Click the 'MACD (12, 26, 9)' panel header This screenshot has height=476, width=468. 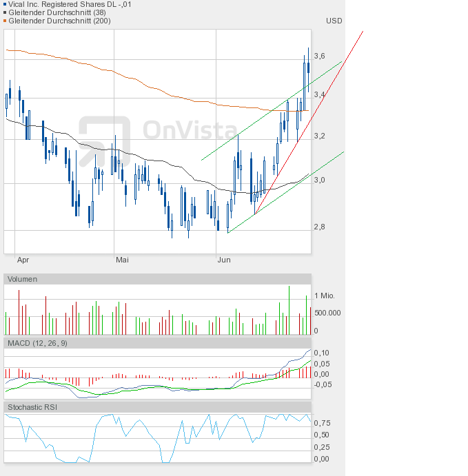click(x=157, y=343)
